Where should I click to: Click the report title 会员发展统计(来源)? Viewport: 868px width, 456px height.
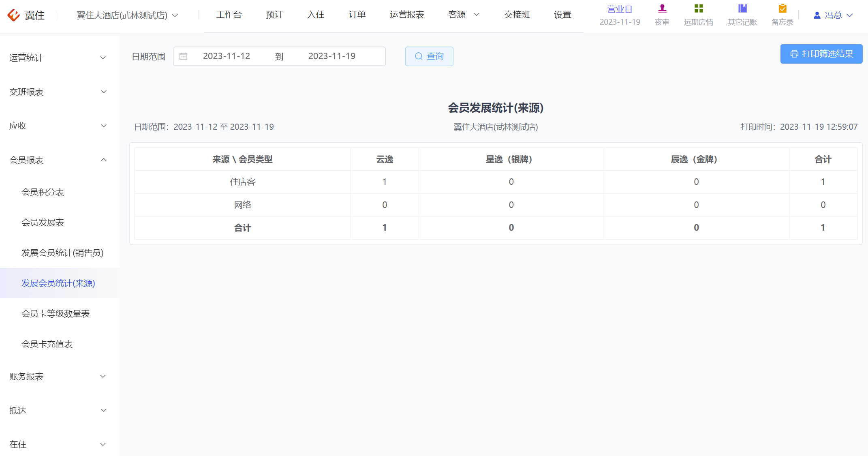tap(496, 108)
